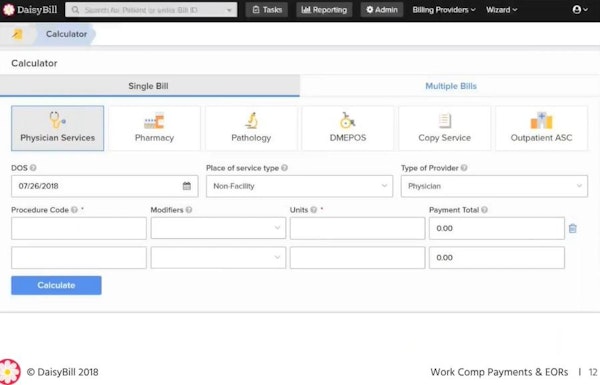Screen dimensions: 600x385
Task: Switch to the Multiple Bills tab
Action: [x=450, y=86]
